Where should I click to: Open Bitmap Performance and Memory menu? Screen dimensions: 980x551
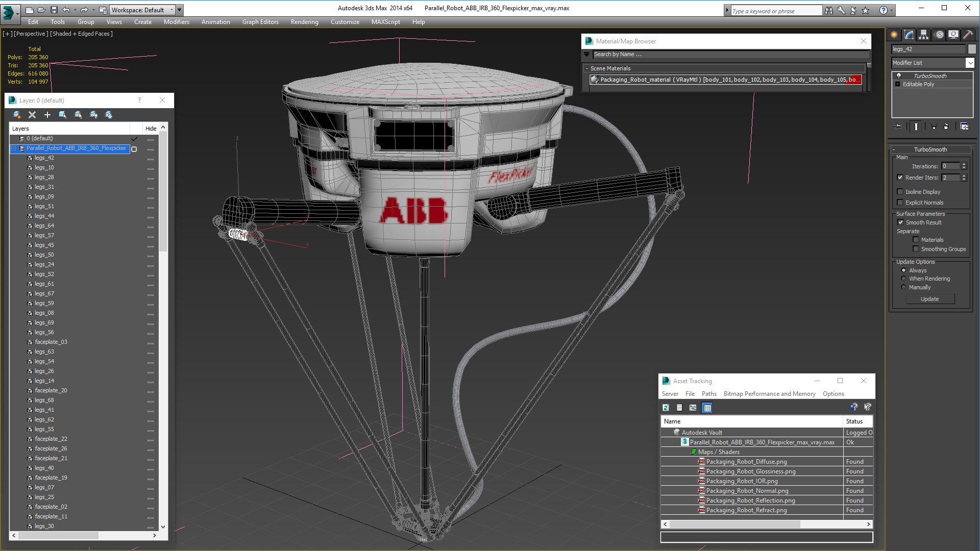point(769,394)
